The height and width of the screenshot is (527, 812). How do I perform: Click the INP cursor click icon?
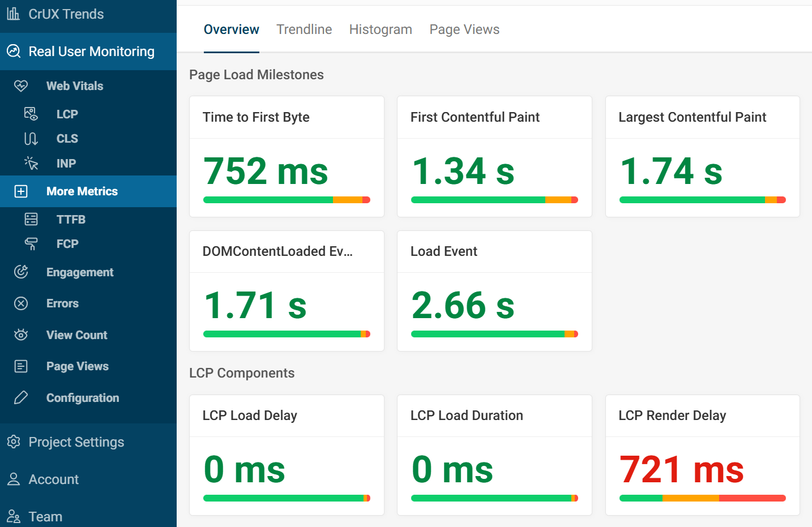[x=31, y=164]
